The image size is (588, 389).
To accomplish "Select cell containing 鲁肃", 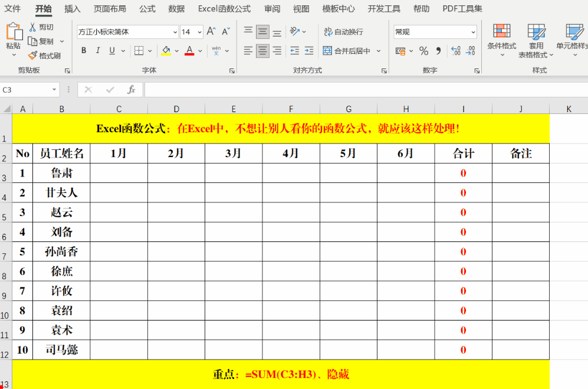I will coord(61,173).
